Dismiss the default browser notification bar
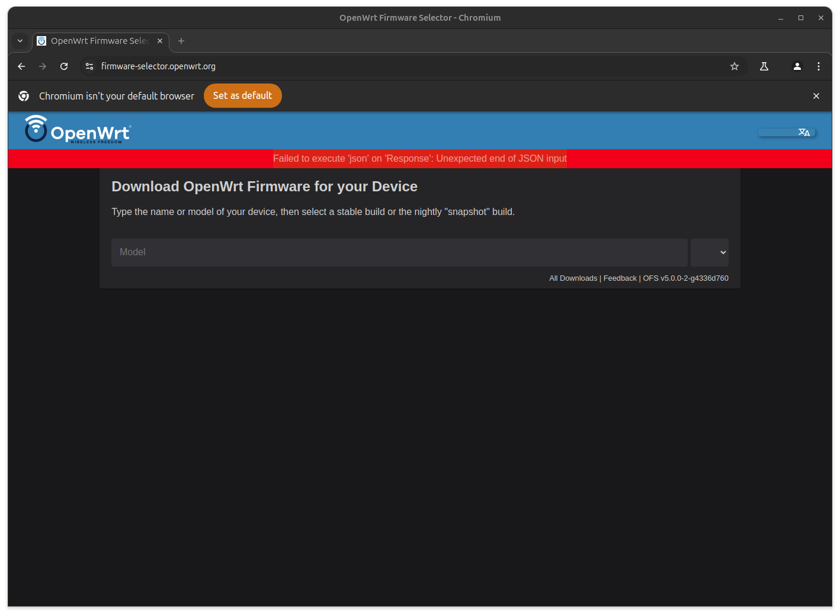The image size is (840, 616). 816,96
